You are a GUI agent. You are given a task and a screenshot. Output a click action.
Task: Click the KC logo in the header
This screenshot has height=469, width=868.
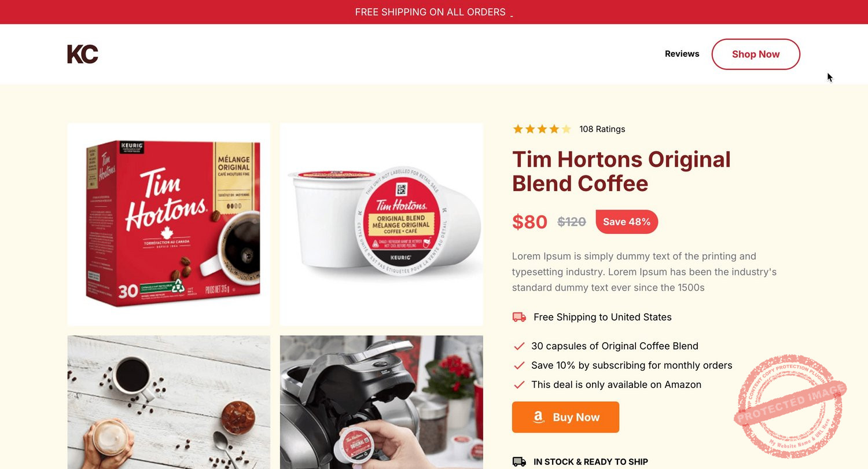point(83,54)
